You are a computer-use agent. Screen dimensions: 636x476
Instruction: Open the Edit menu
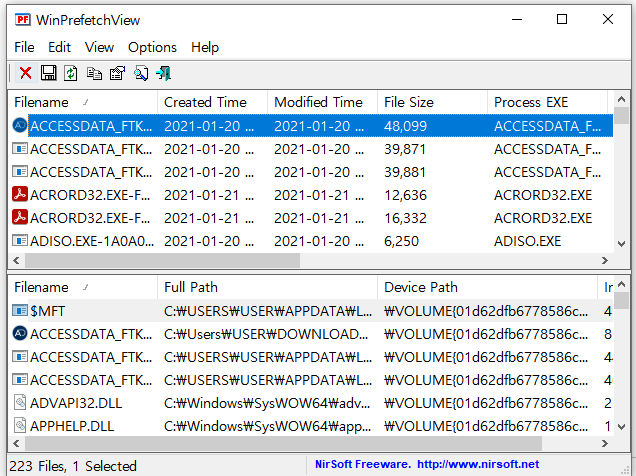point(59,47)
